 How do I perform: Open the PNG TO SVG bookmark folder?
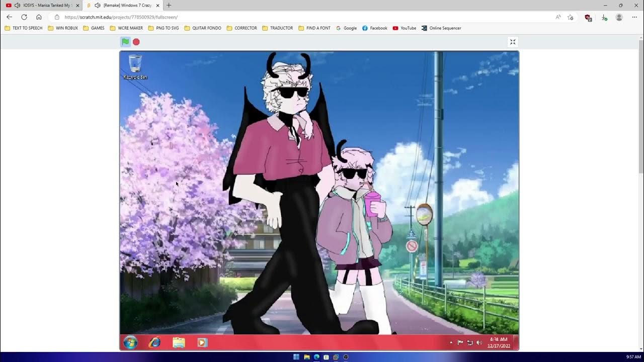point(164,28)
